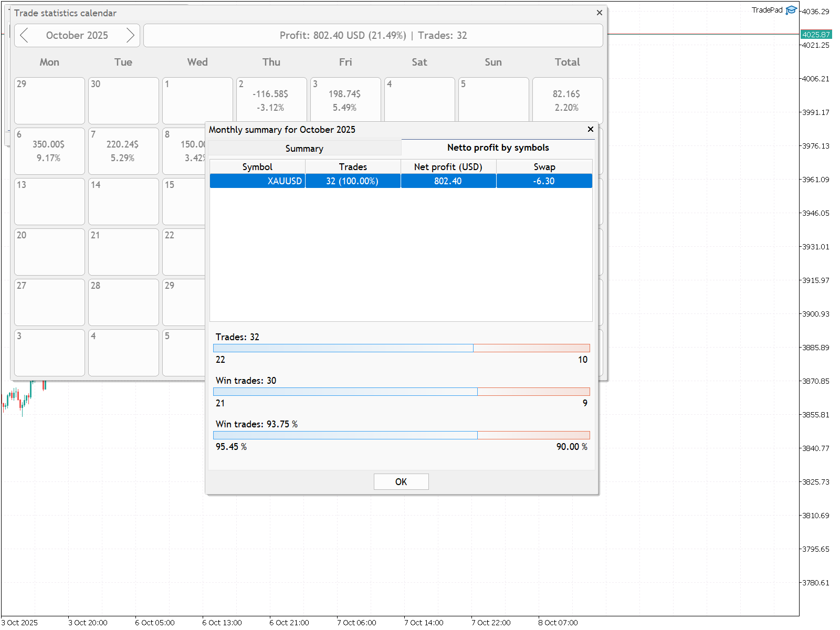Viewport: 840px width, 630px height.
Task: Open the weekly Total cell showing 82.16$
Action: click(x=568, y=100)
